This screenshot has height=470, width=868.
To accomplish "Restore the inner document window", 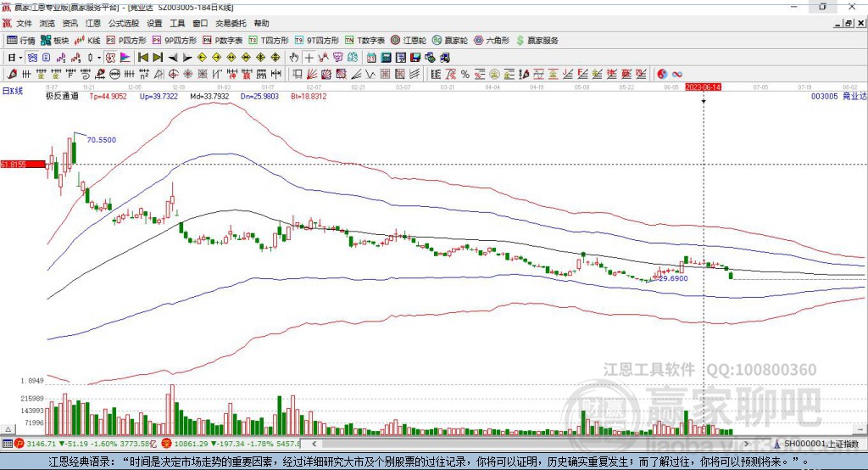I will tap(849, 23).
